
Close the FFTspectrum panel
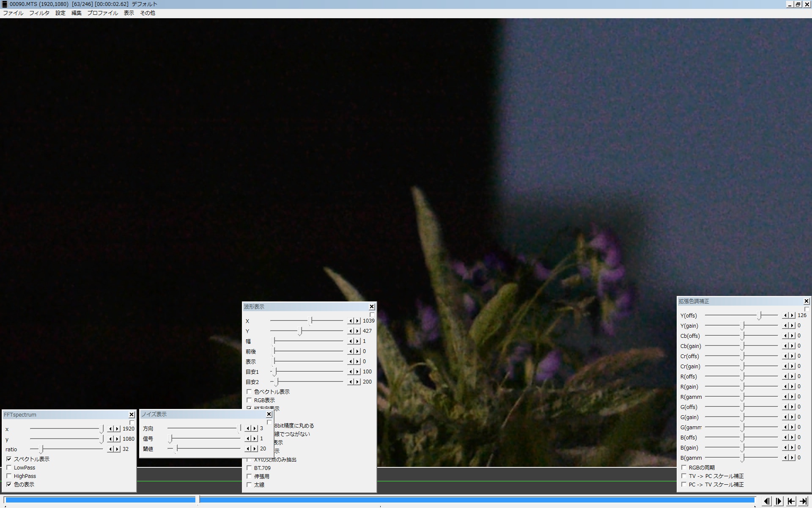[x=132, y=415]
